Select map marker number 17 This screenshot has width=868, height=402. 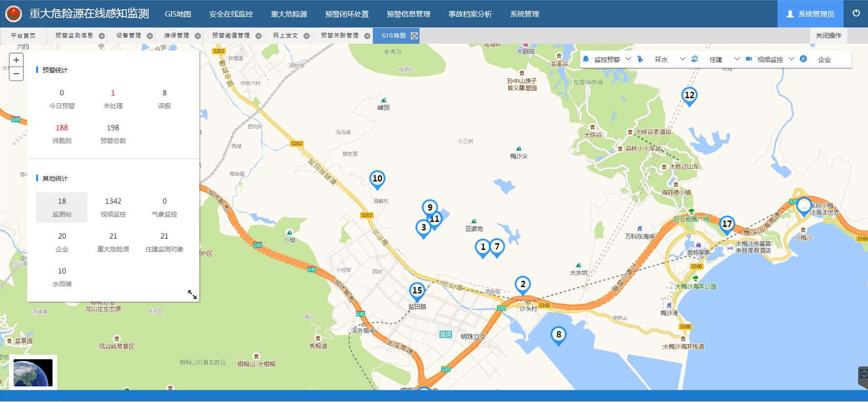(727, 226)
